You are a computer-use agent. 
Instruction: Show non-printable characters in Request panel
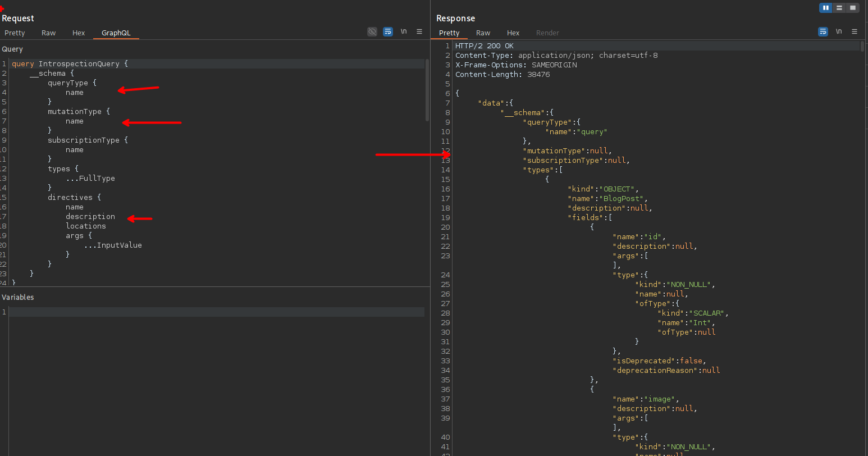[404, 32]
